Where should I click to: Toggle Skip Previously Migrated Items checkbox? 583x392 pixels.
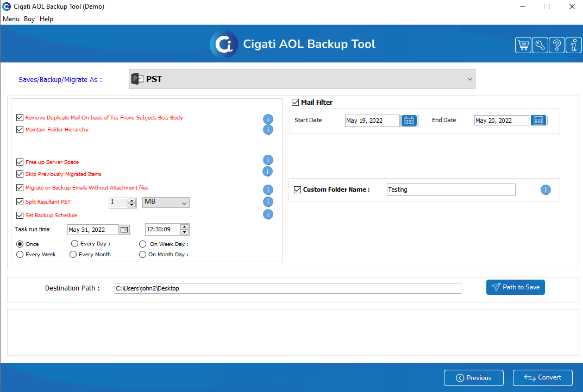(20, 174)
